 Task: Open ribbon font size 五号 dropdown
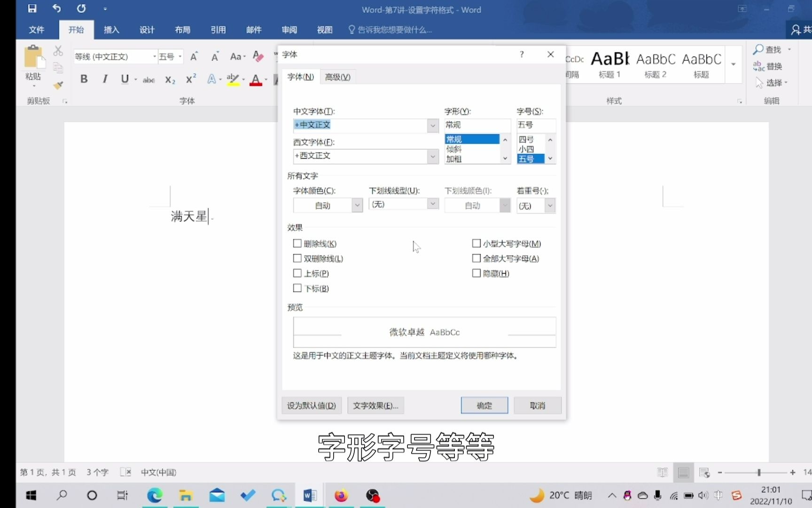pos(180,56)
